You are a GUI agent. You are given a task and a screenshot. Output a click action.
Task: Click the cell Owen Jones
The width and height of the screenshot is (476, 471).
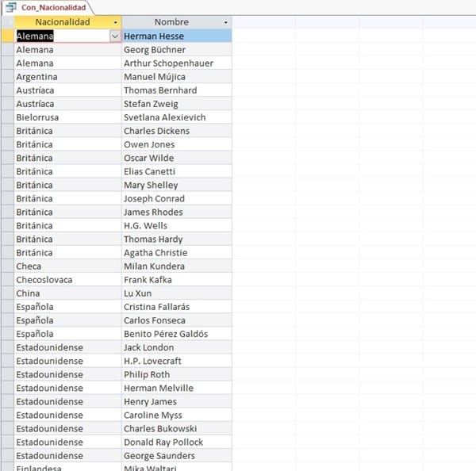tap(177, 144)
